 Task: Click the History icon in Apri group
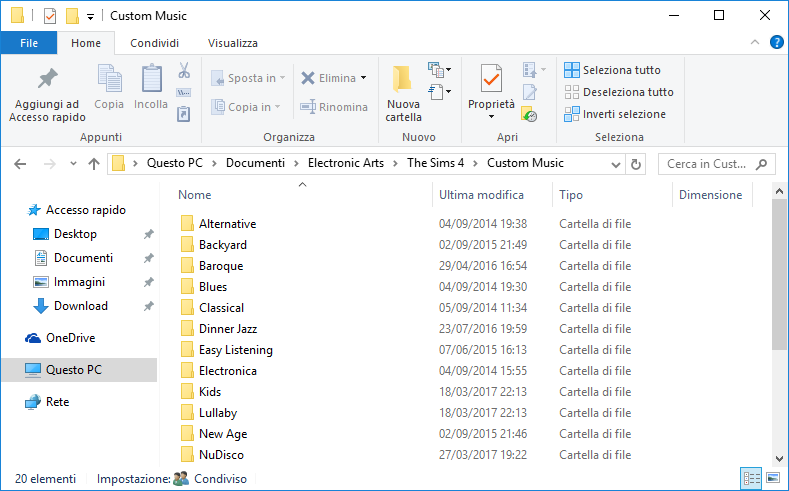click(530, 115)
